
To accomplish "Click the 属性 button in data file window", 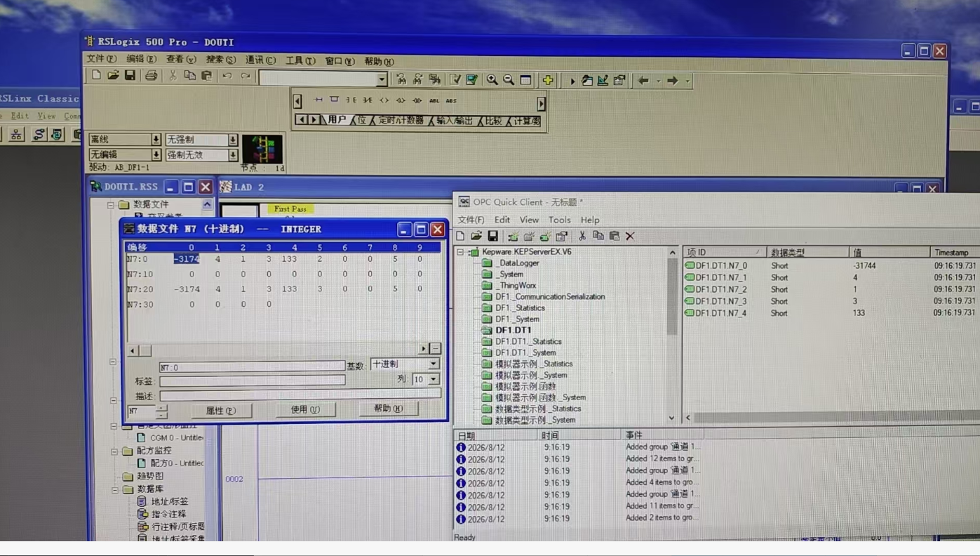I will 221,411.
